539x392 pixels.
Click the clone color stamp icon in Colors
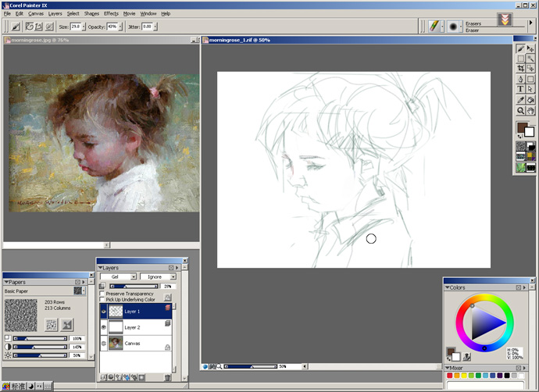tap(467, 357)
